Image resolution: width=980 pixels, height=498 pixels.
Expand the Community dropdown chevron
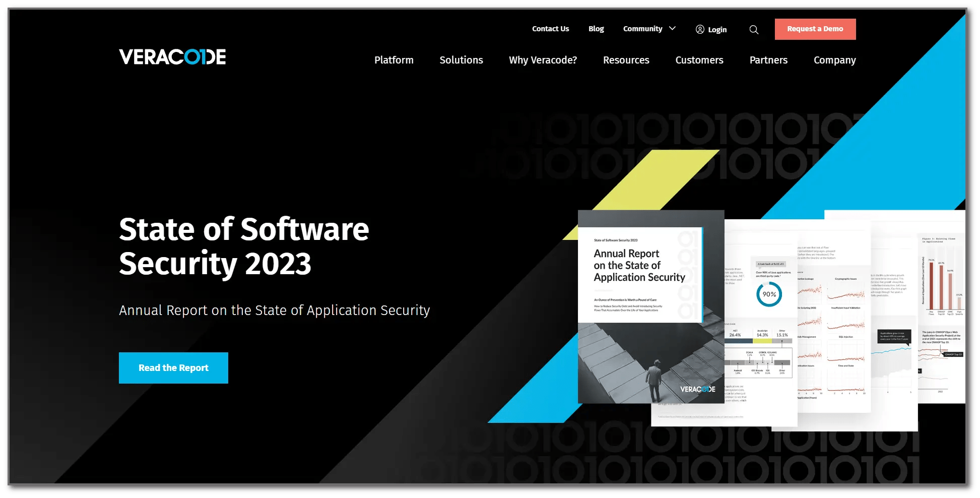click(672, 28)
